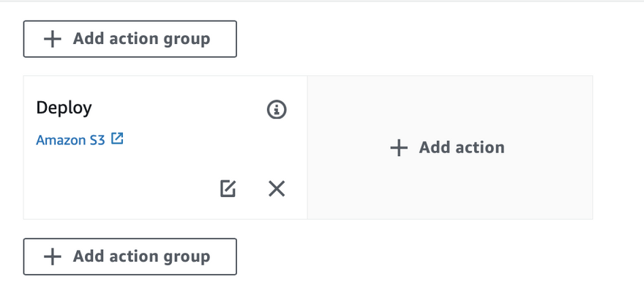The height and width of the screenshot is (299, 644).
Task: Click the Add action group label above Deploy
Action: [142, 39]
